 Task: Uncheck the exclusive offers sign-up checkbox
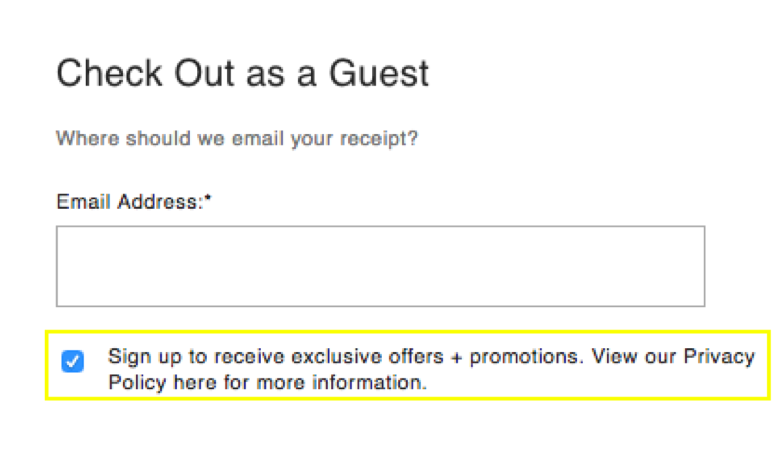click(x=73, y=361)
